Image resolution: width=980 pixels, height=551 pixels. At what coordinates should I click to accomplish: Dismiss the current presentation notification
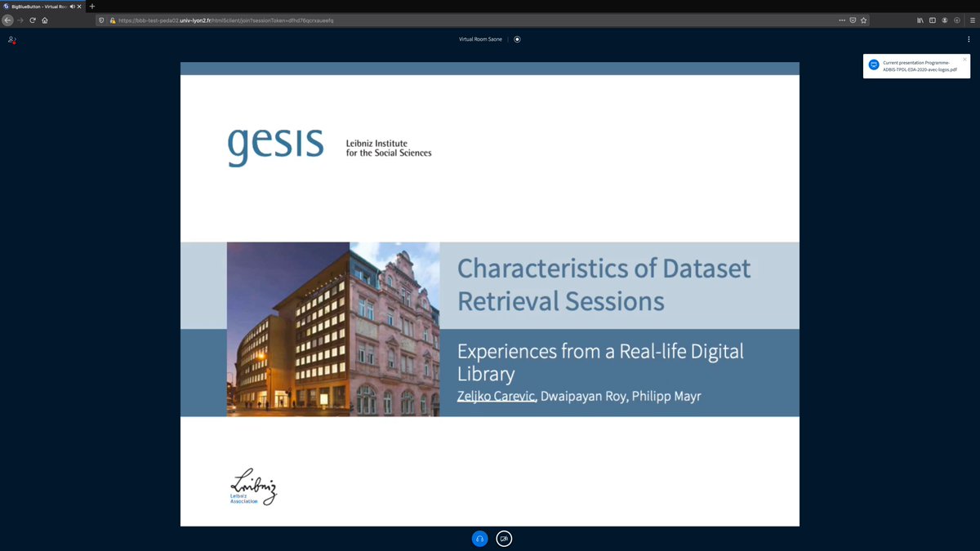point(964,59)
